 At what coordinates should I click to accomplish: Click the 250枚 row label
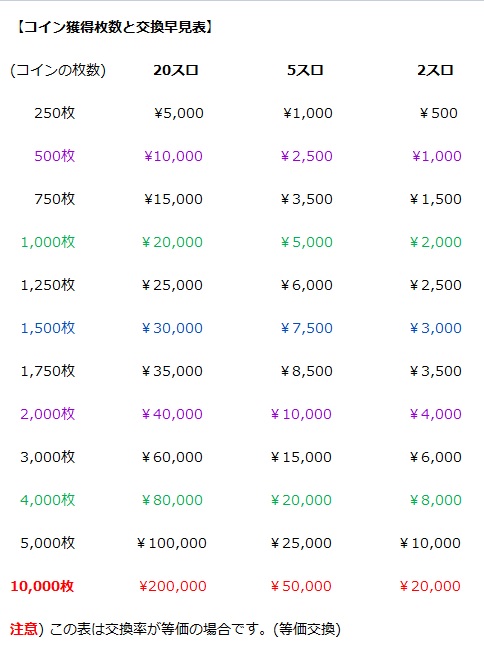tap(55, 113)
